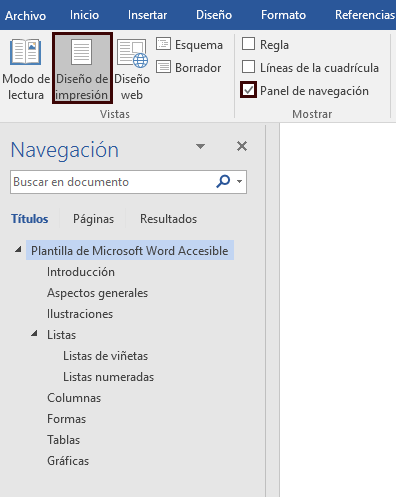This screenshot has height=497, width=396.
Task: Switch to Modo de lectura view
Action: (26, 69)
